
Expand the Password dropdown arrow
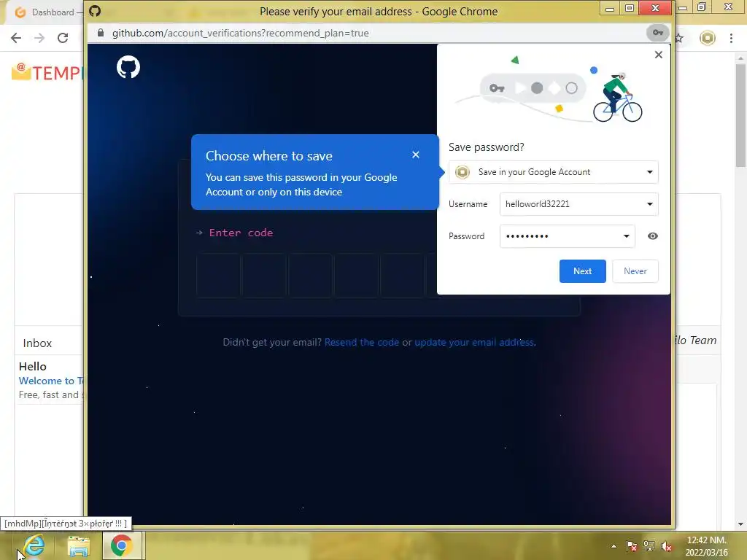(x=627, y=236)
